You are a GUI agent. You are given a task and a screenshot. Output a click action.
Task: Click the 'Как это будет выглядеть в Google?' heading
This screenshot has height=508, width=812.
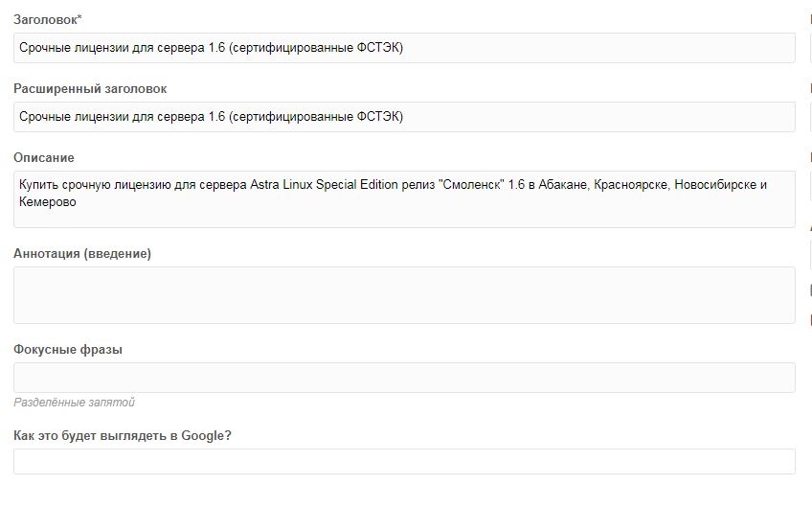coord(123,435)
